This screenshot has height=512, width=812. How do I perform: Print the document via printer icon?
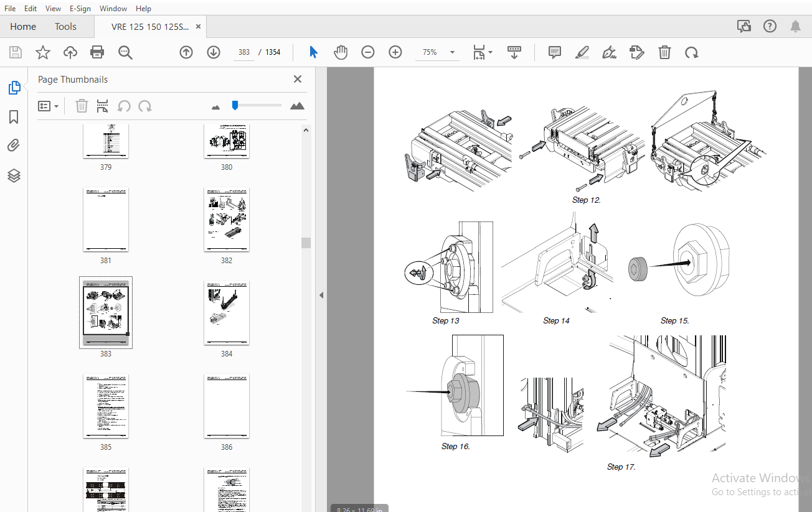tap(97, 52)
